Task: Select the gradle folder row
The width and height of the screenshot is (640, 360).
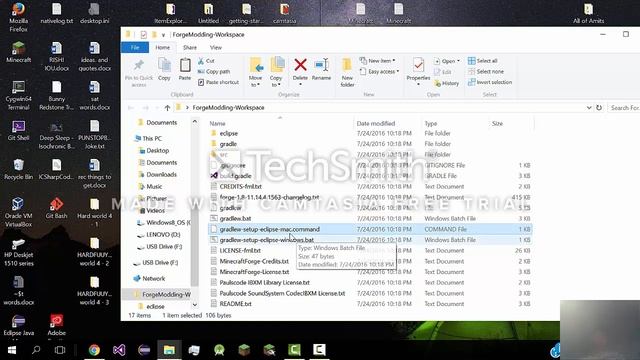Action: pyautogui.click(x=369, y=144)
